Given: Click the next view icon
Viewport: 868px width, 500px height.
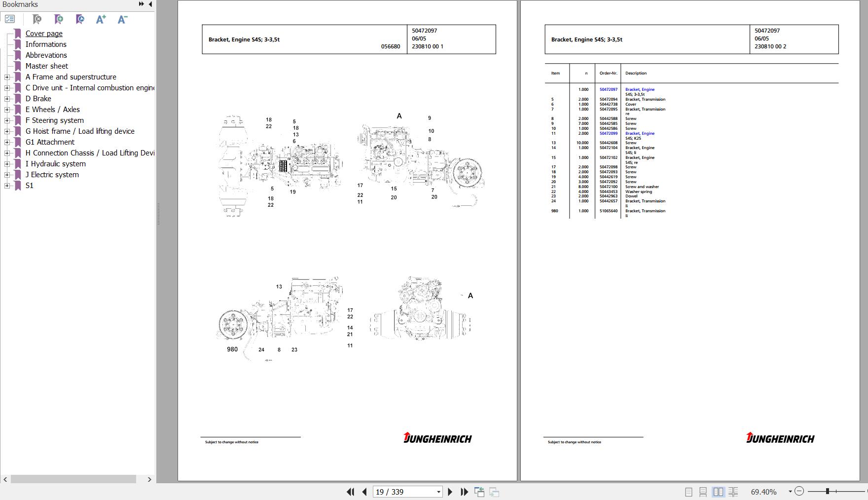Looking at the screenshot, I should coord(494,492).
